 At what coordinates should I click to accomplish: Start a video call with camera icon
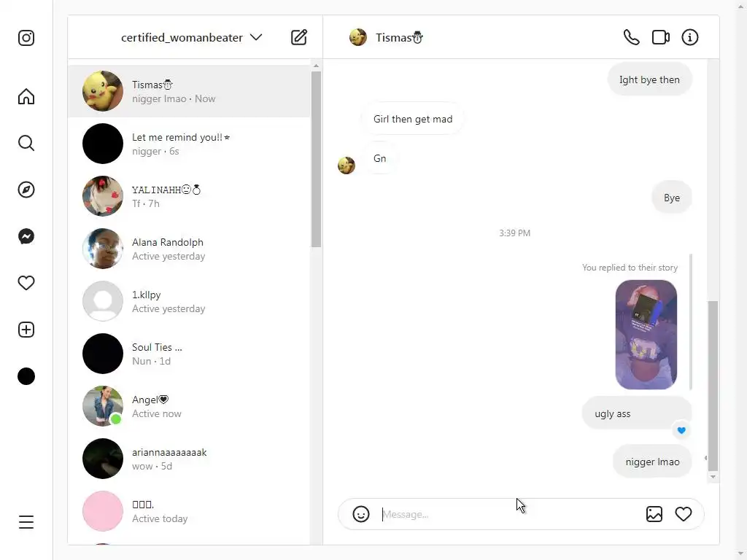[x=661, y=37]
